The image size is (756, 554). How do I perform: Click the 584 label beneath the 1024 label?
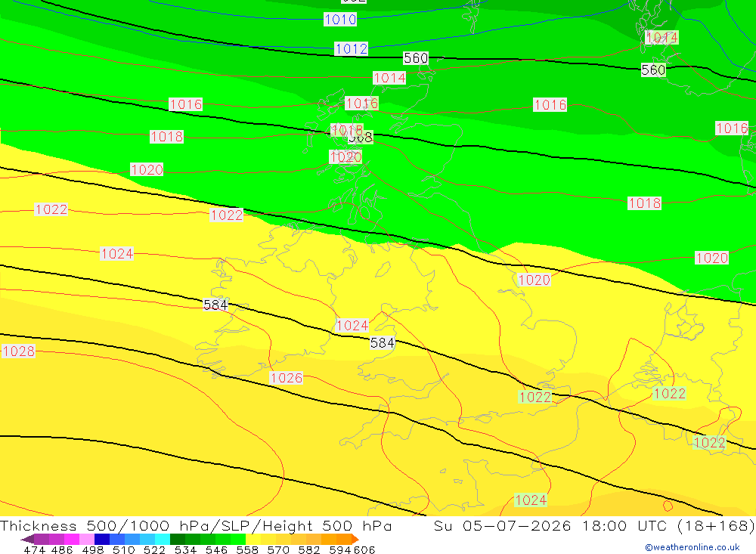coord(383,343)
